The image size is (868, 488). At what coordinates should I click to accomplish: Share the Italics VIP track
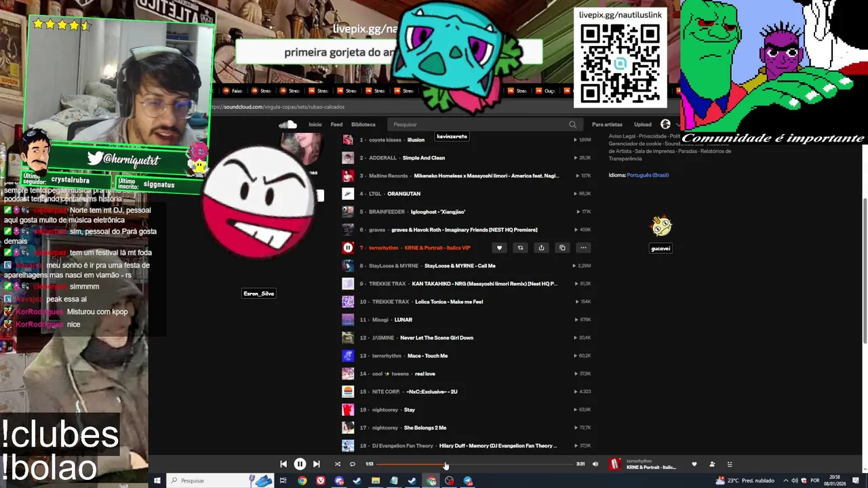[541, 247]
